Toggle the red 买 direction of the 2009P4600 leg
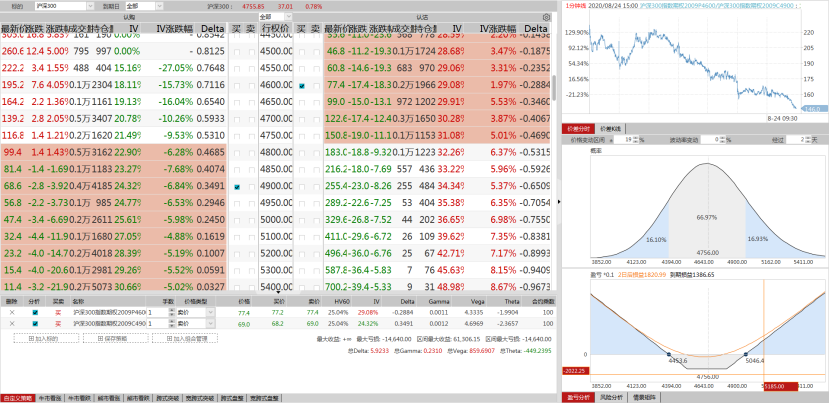This screenshot has height=404, width=829. [x=58, y=313]
